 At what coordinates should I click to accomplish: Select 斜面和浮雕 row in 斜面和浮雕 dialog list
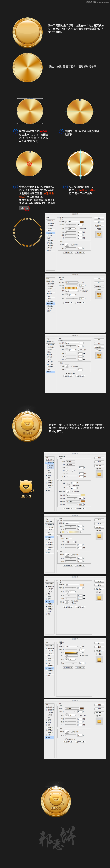tap(50, 463)
